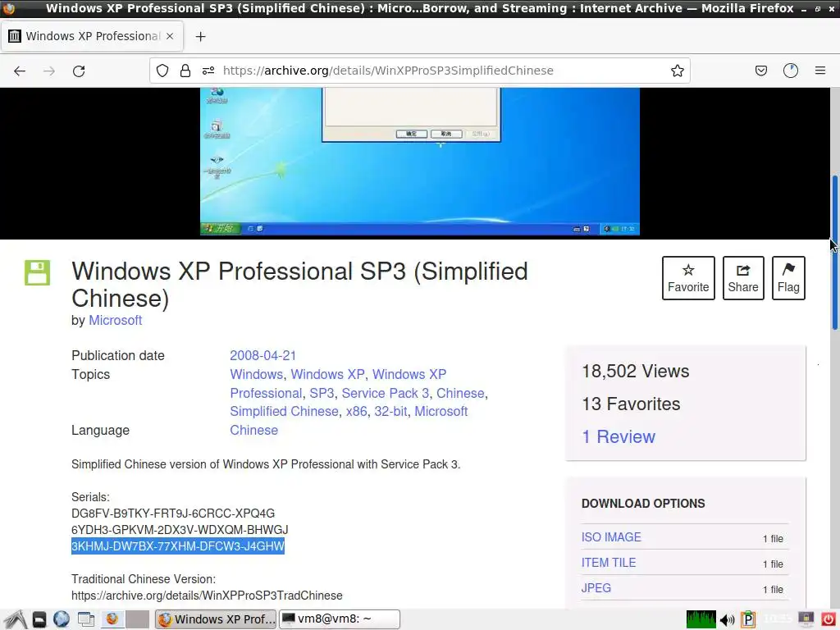Open a new tab with plus button

point(200,36)
